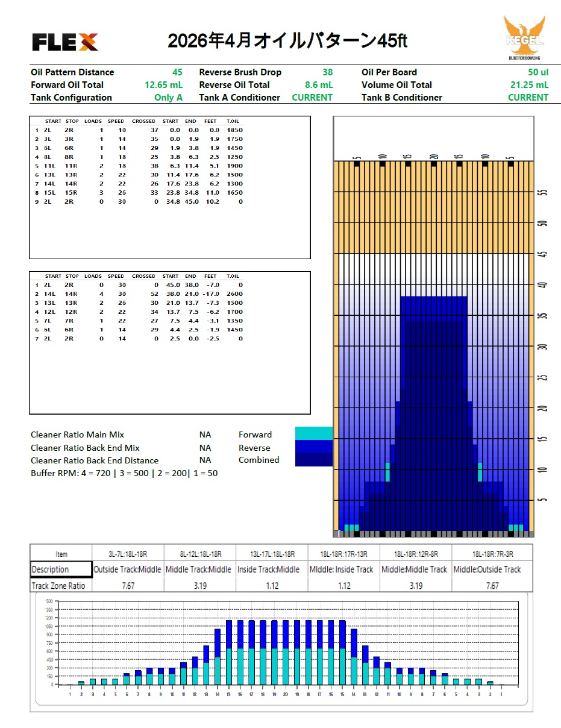Click the Tank A Conditioner CURRENT value
Screen dimensions: 561x728
312,98
